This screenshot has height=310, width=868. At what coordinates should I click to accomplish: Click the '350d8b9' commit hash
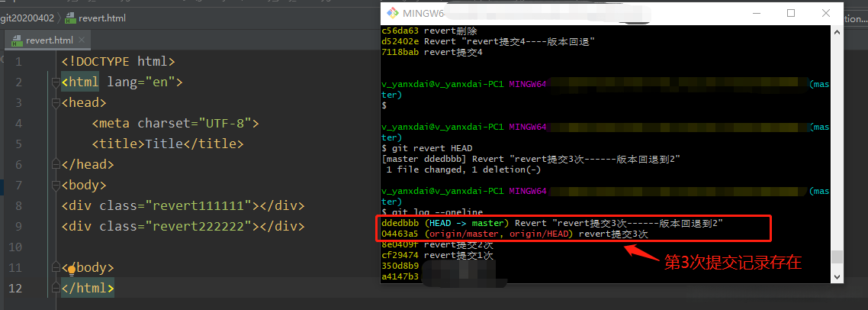pyautogui.click(x=400, y=266)
